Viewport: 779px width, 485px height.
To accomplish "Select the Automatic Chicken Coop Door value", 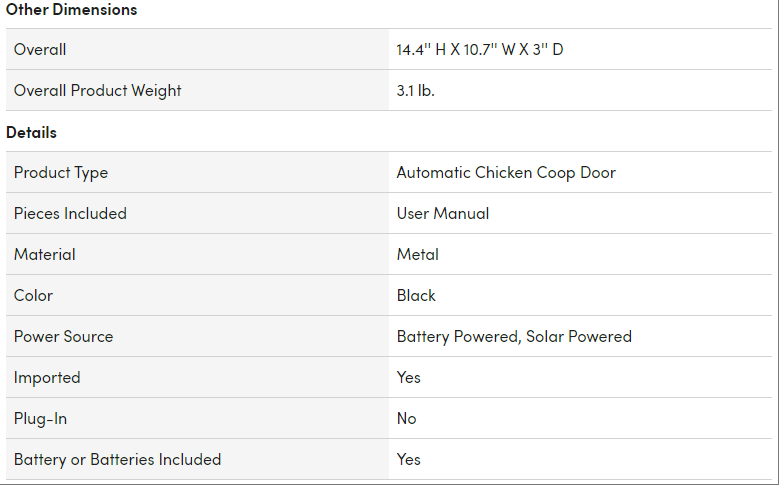I will 506,172.
